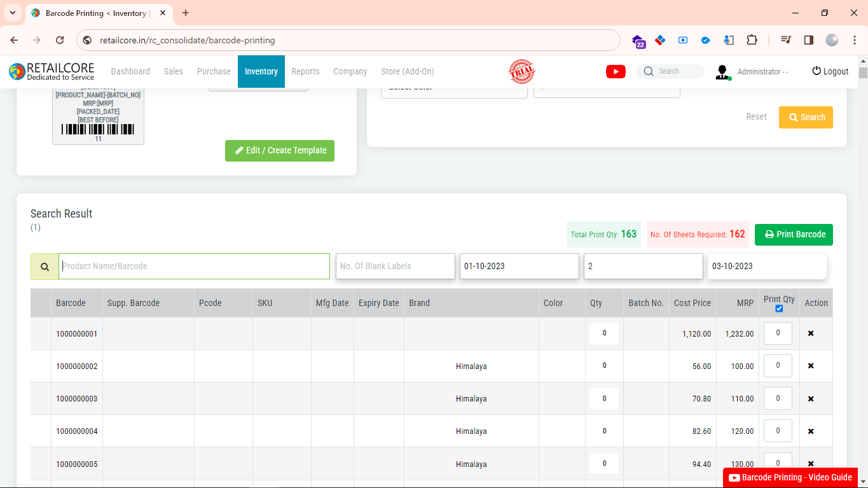Click Print Qty input for 1000000001
Screen dimensions: 868x488
[778, 333]
